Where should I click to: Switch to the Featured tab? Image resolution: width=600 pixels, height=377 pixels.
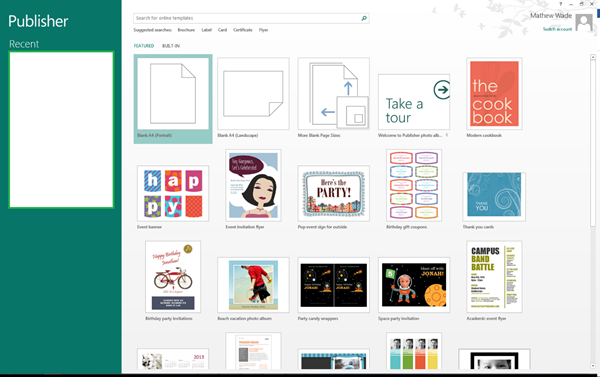point(144,46)
